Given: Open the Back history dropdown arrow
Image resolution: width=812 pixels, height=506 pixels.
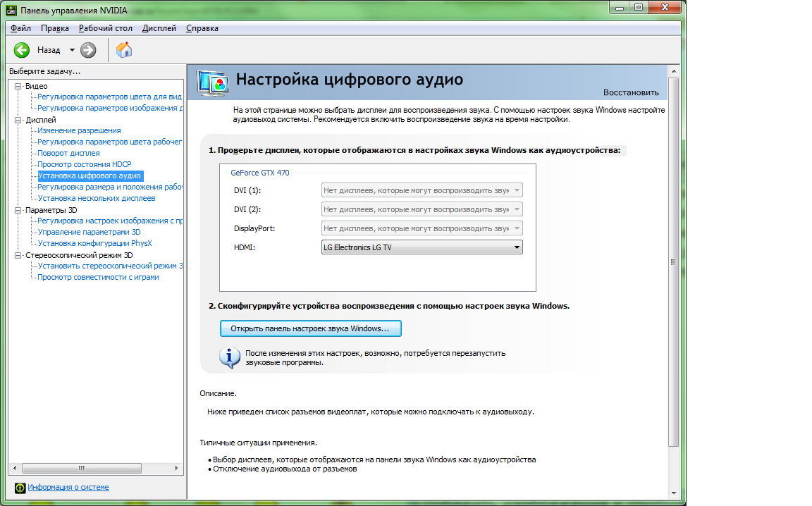Looking at the screenshot, I should (x=72, y=50).
